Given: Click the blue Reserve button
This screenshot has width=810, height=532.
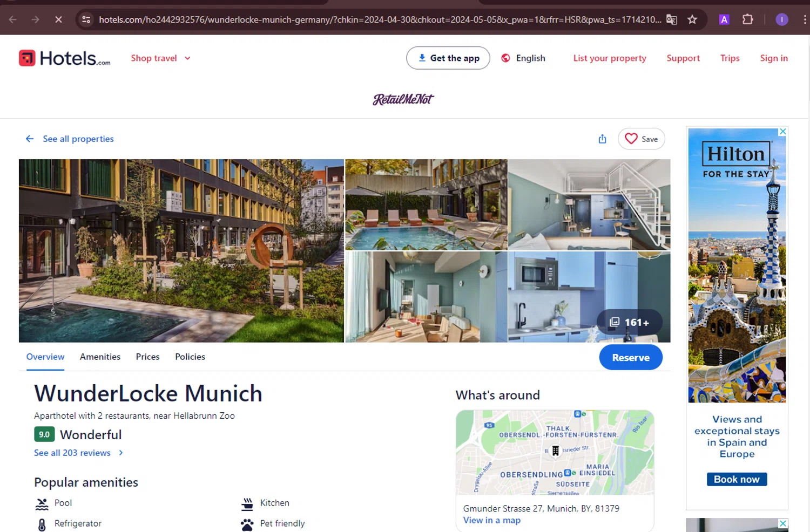Looking at the screenshot, I should coord(631,358).
